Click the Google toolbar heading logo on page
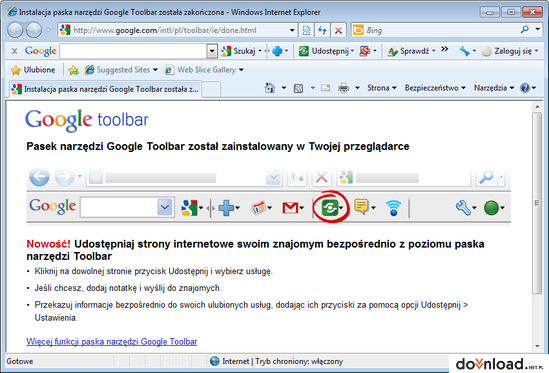Image resolution: width=549 pixels, height=373 pixels. 87,120
